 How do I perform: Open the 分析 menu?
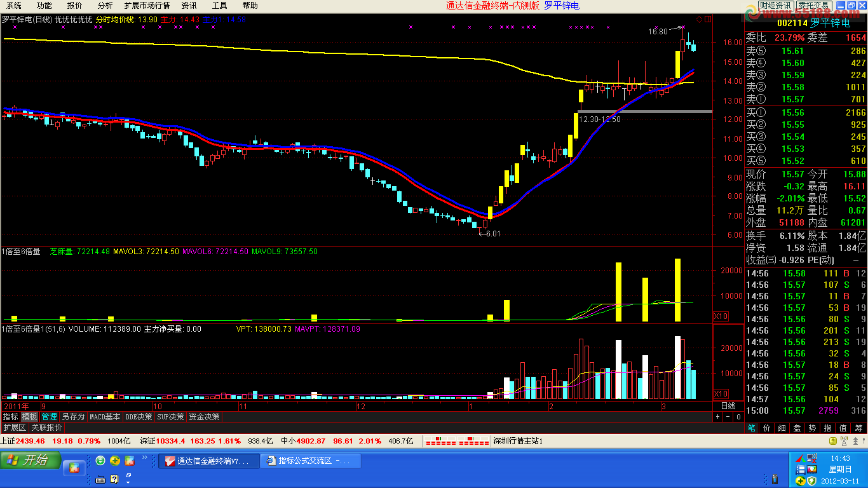(105, 5)
